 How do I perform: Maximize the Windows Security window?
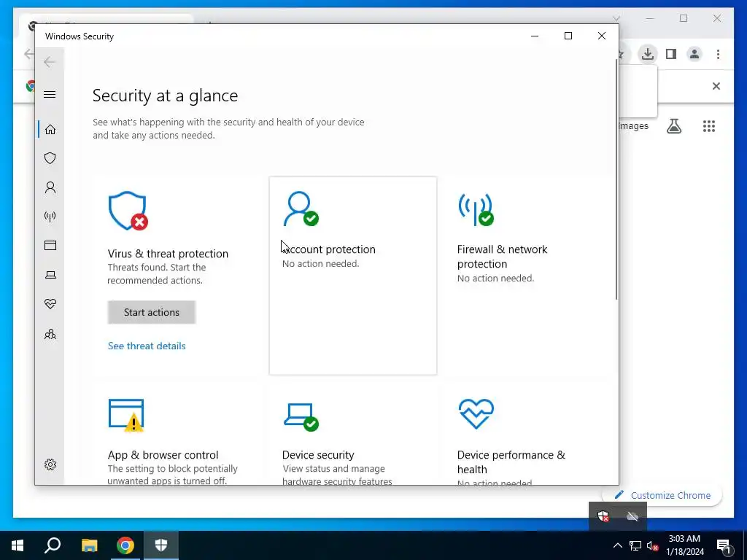pos(568,36)
